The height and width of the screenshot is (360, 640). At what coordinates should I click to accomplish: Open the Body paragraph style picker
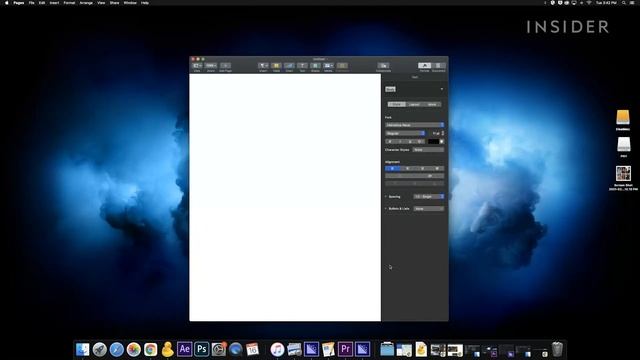pyautogui.click(x=415, y=89)
